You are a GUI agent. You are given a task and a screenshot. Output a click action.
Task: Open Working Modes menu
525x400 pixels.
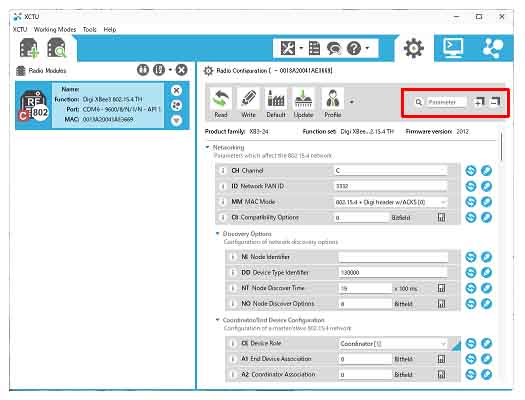tap(55, 29)
